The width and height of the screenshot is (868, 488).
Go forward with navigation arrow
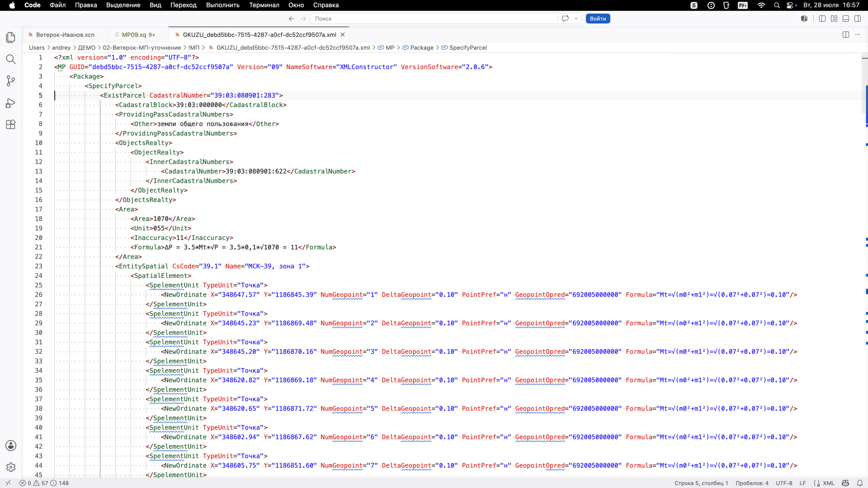303,19
